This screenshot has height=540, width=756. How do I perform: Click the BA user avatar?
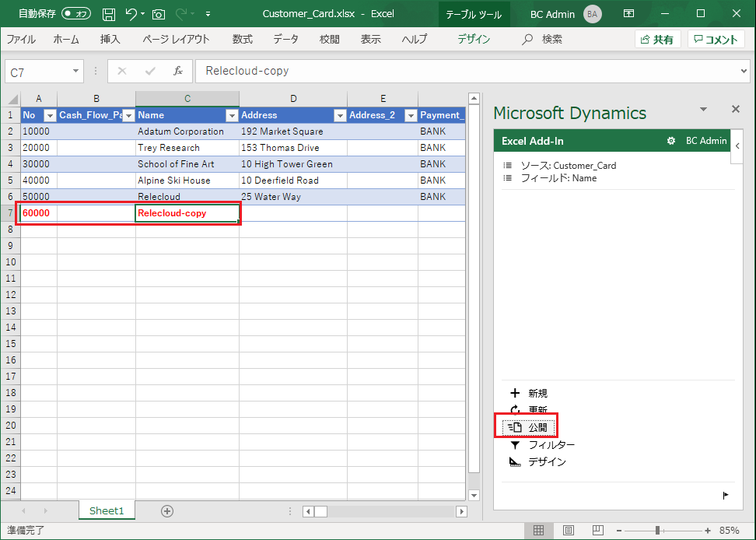click(592, 14)
